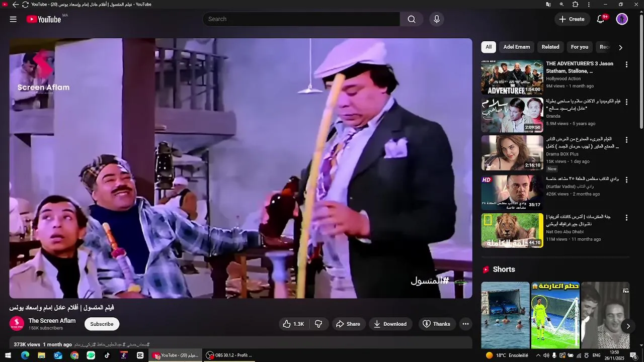Dislike the video with thumbs-down

coord(318,324)
